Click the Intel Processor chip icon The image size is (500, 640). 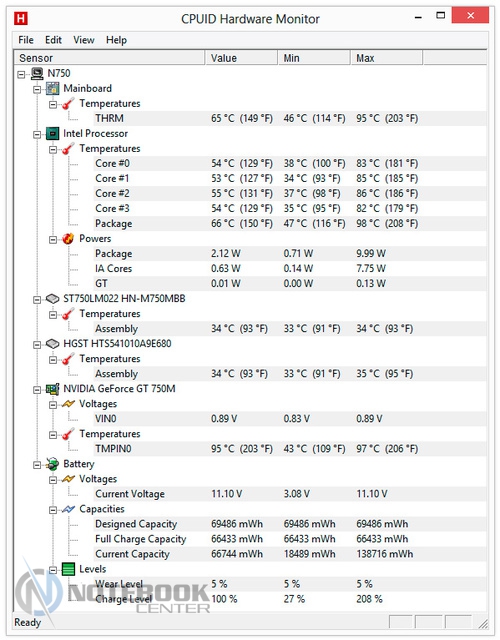tap(52, 133)
